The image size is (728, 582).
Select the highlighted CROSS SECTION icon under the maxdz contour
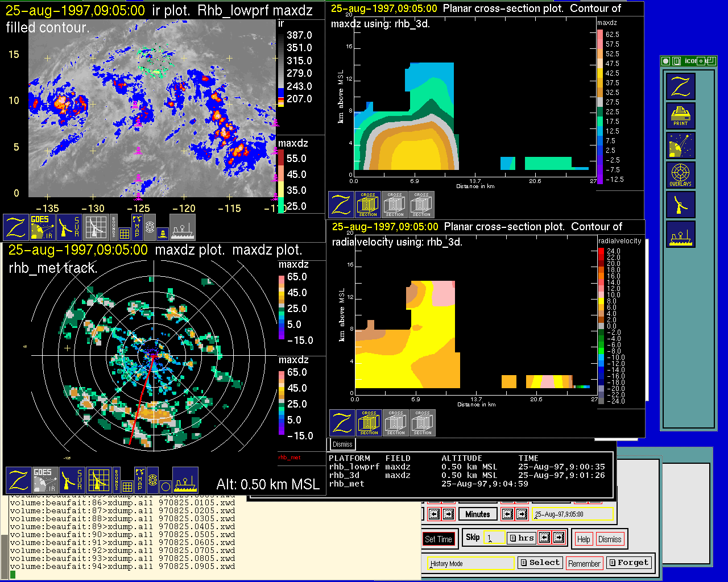click(368, 205)
